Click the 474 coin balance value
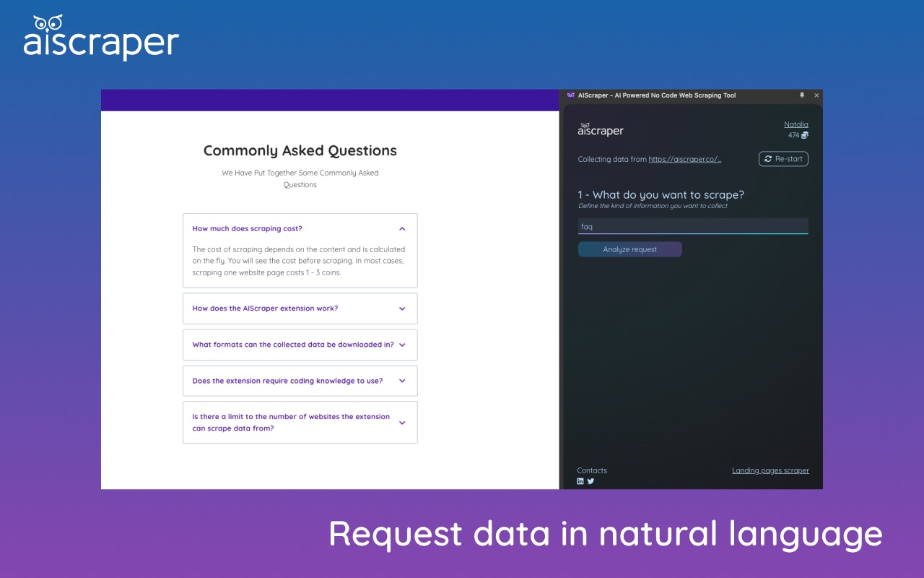Screen dimensions: 924x578 click(x=793, y=135)
